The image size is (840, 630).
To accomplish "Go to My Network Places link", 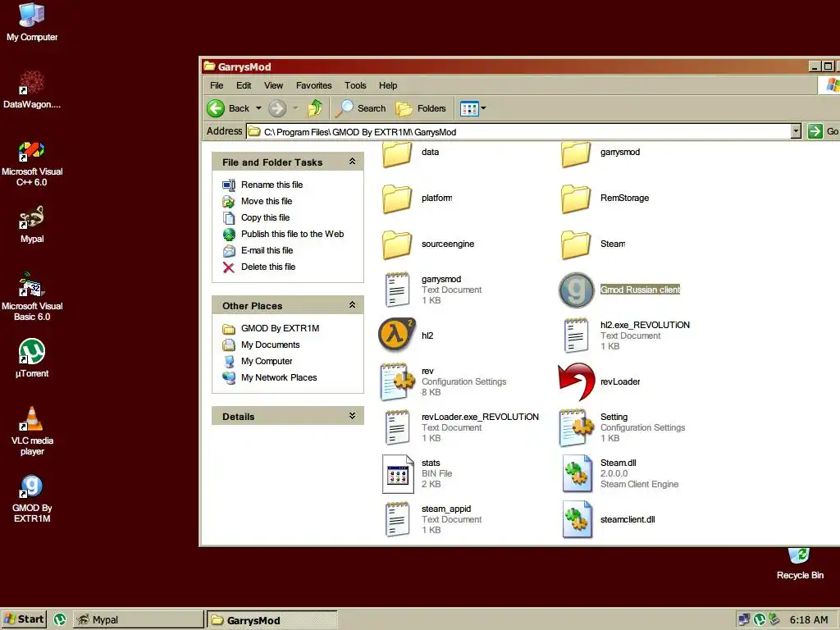I will [x=279, y=377].
